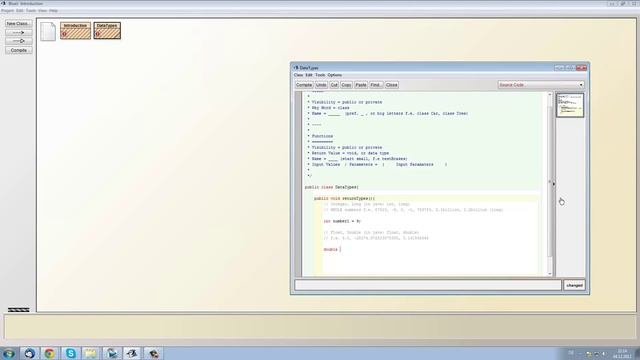Click the scroll-up arrow of the editor
The width and height of the screenshot is (640, 360).
tap(549, 94)
